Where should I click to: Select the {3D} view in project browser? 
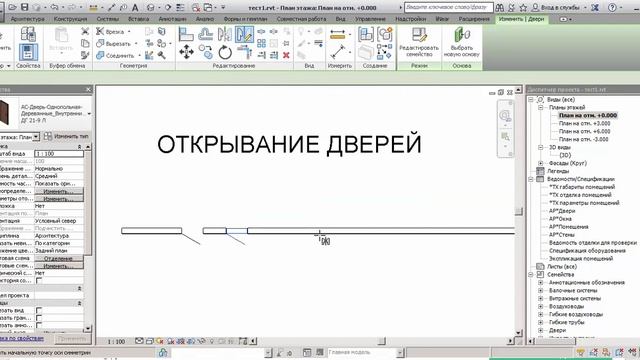coord(565,155)
